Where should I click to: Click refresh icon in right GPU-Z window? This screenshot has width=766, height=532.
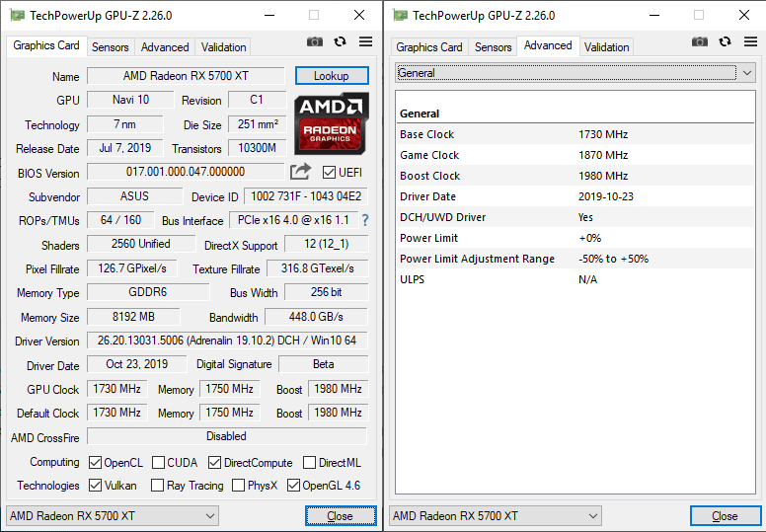725,42
